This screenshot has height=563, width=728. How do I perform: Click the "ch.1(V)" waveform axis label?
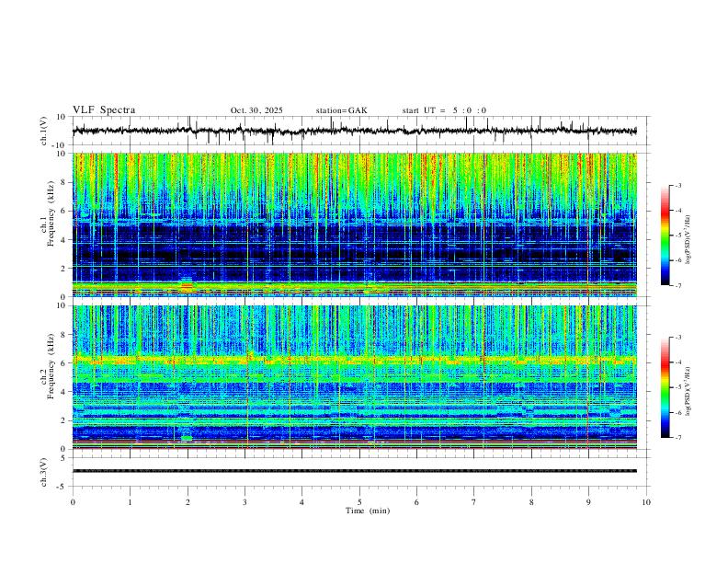[44, 131]
